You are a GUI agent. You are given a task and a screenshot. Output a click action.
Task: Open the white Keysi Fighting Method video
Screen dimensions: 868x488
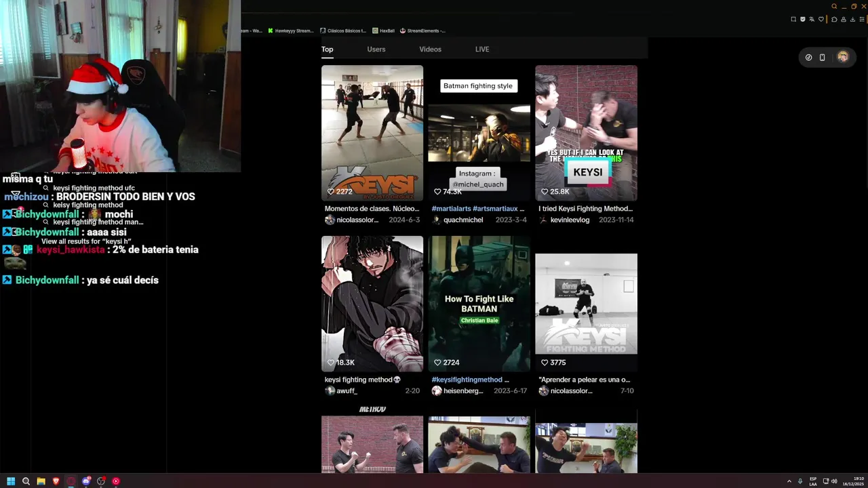[x=586, y=304]
